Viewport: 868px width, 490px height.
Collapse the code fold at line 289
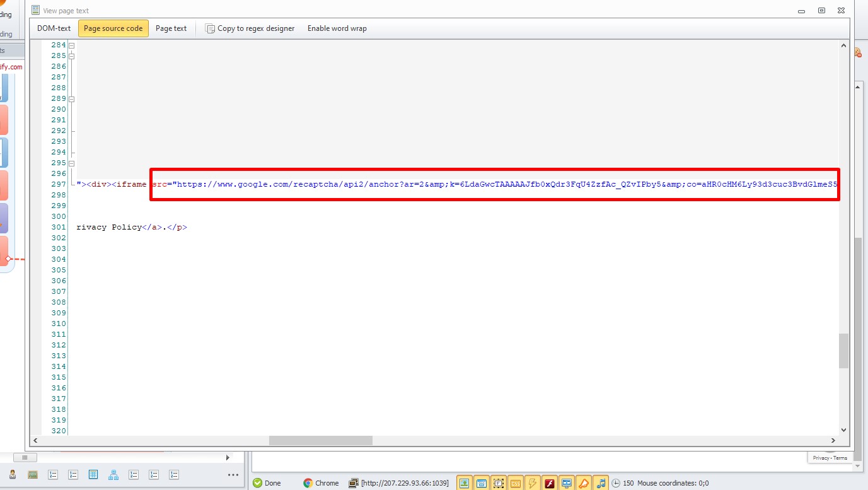[71, 99]
